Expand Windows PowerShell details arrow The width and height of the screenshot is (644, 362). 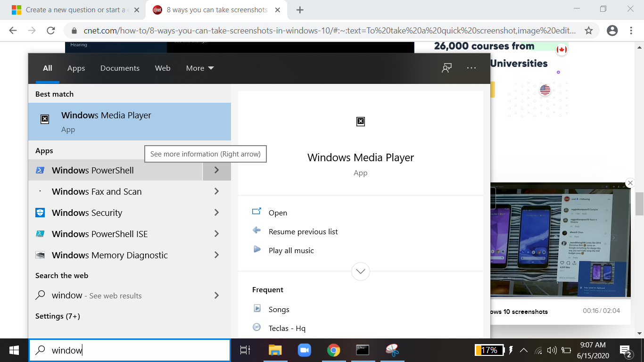pos(216,170)
